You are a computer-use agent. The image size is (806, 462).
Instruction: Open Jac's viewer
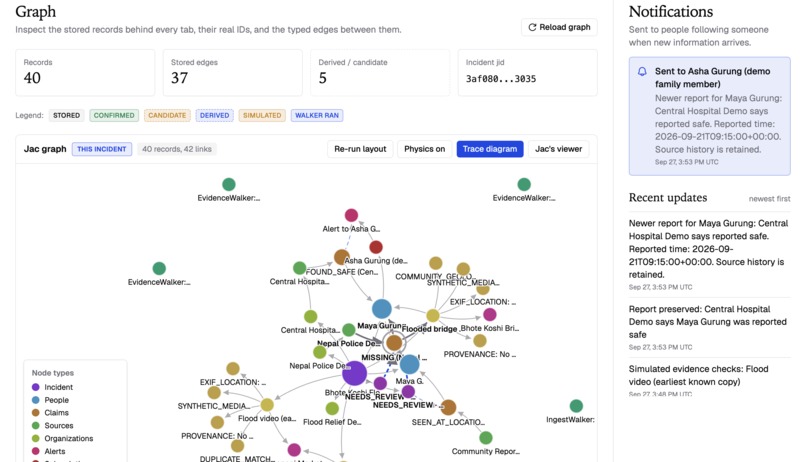pyautogui.click(x=558, y=149)
